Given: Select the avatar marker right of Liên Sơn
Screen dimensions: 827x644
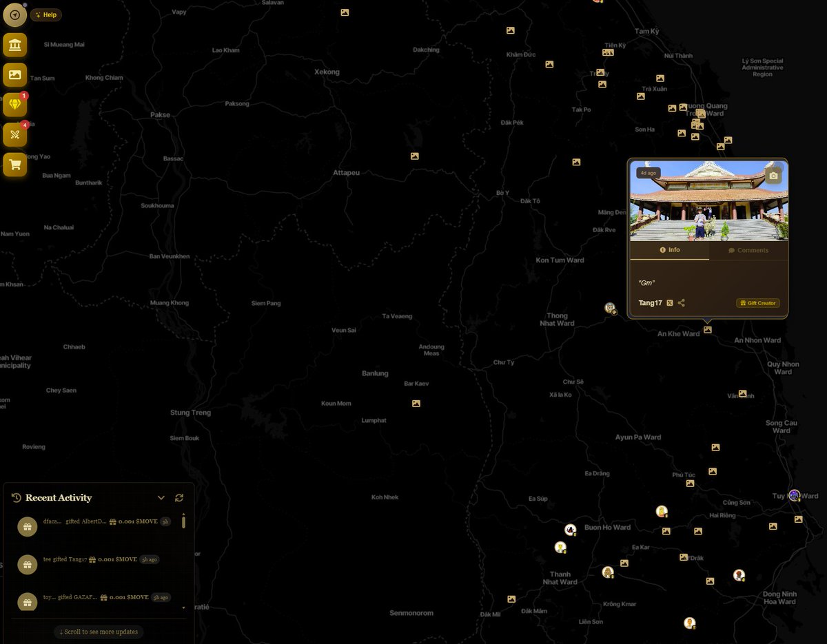Looking at the screenshot, I should (689, 623).
